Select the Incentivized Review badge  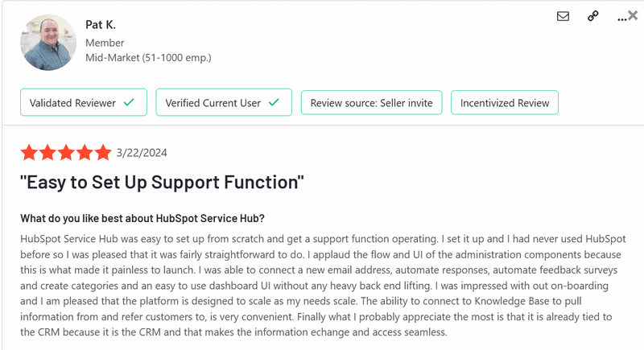[505, 103]
